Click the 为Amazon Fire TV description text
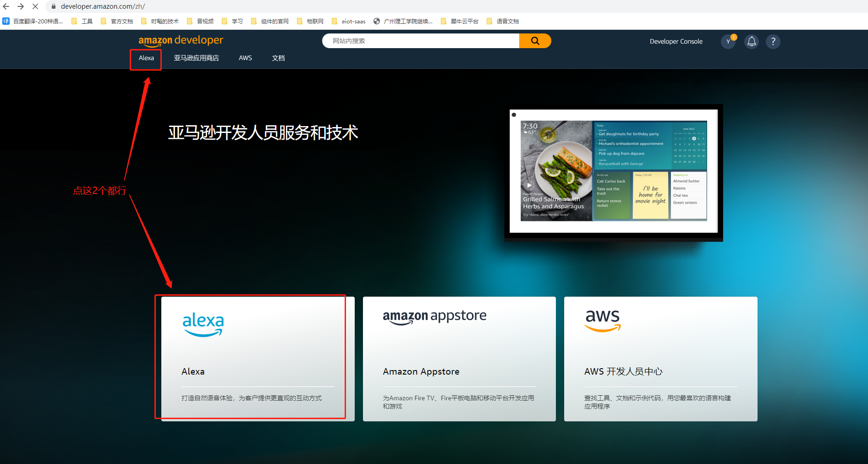 (x=458, y=402)
